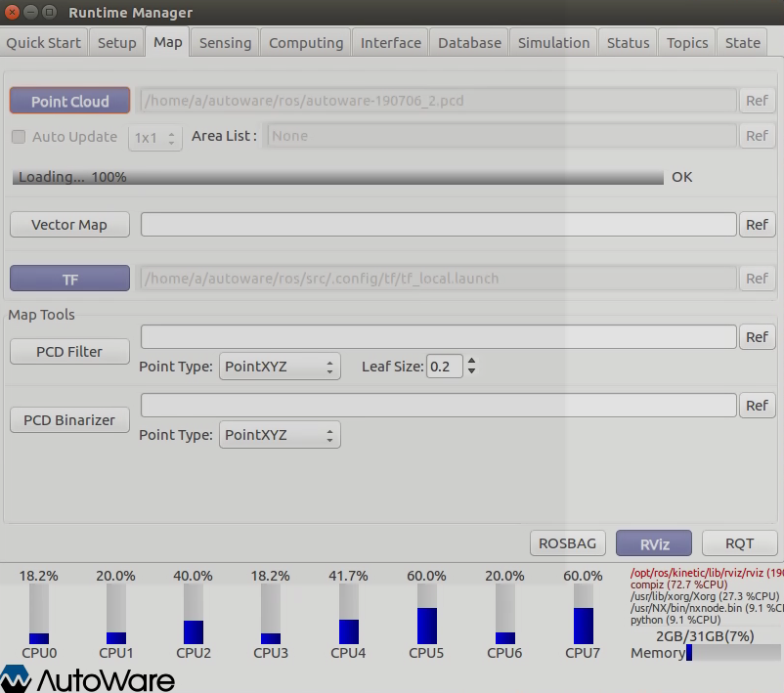
Task: Increase Leaf Size with the up arrow
Action: tap(471, 361)
